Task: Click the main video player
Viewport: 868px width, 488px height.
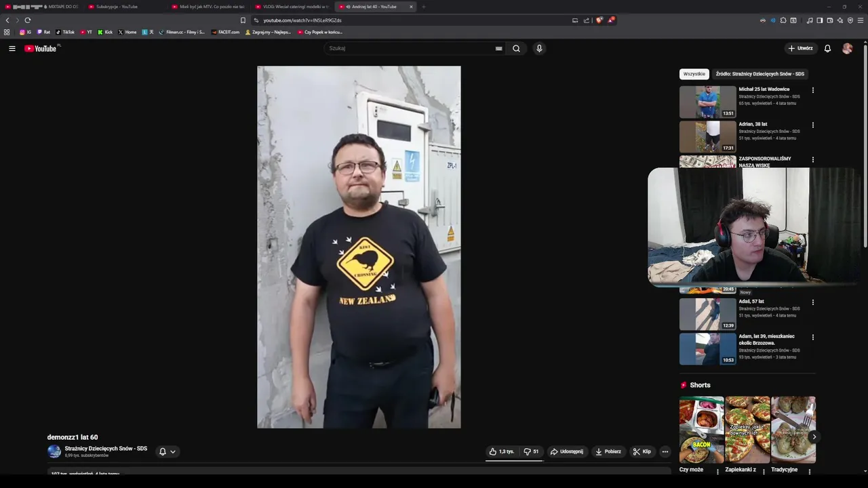Action: coord(359,247)
